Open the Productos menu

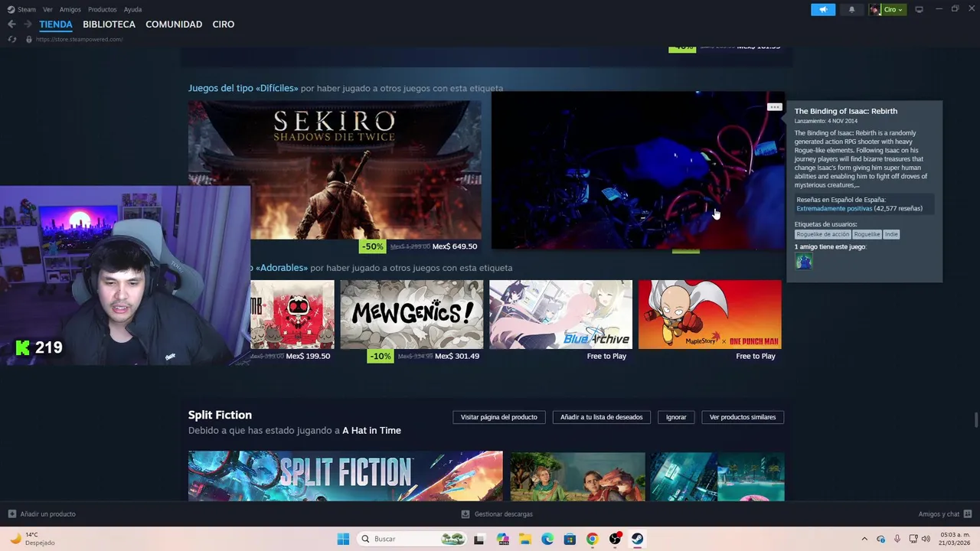tap(102, 10)
